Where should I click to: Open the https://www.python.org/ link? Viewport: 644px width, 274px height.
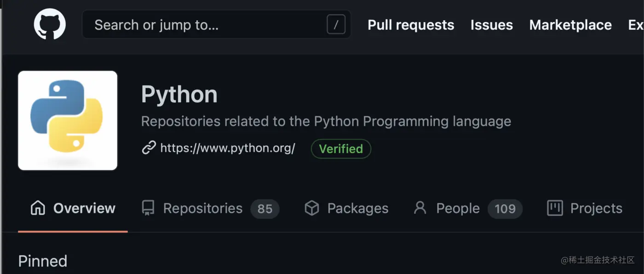coord(228,148)
